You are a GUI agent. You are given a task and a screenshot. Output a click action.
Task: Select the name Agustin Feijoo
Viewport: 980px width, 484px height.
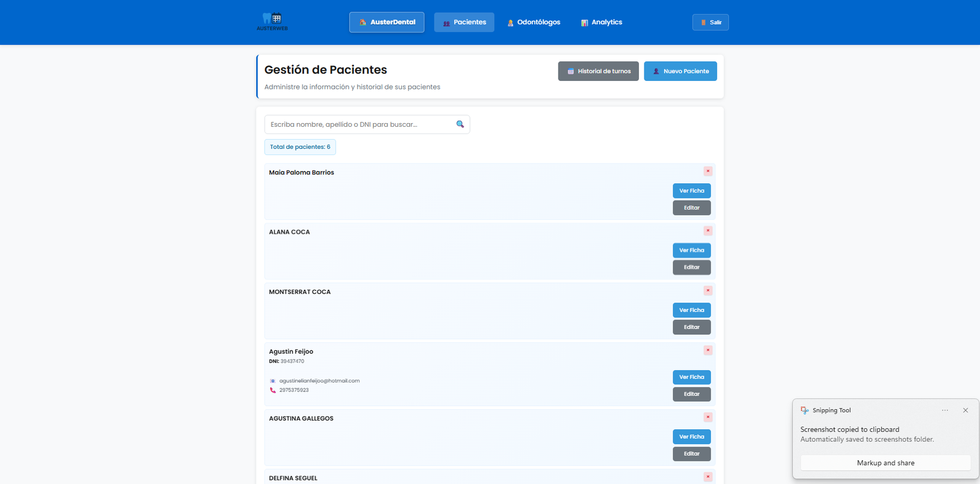[291, 352]
